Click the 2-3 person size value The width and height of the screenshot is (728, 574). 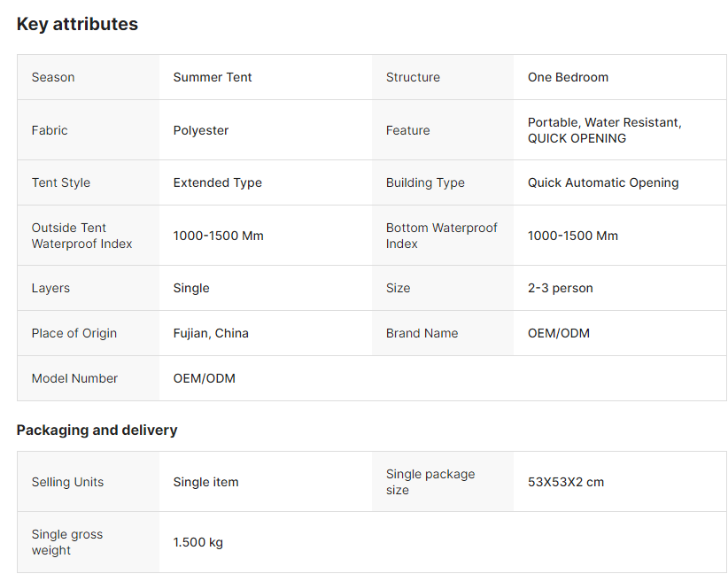pos(561,288)
